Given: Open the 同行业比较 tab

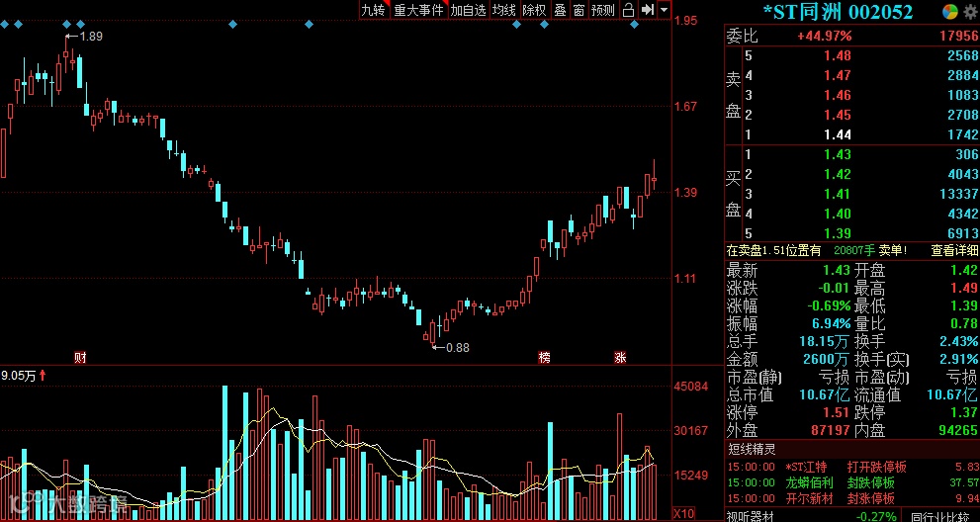Looking at the screenshot, I should [942, 516].
